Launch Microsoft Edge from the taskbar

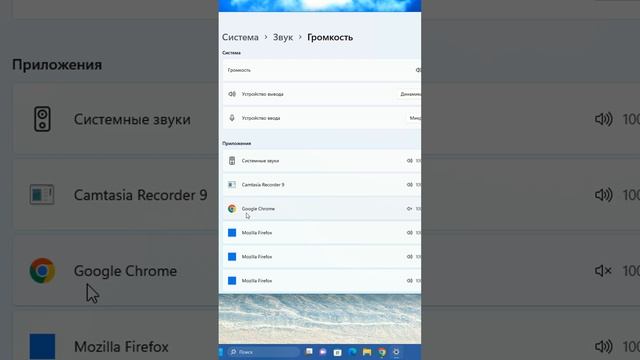pos(352,352)
